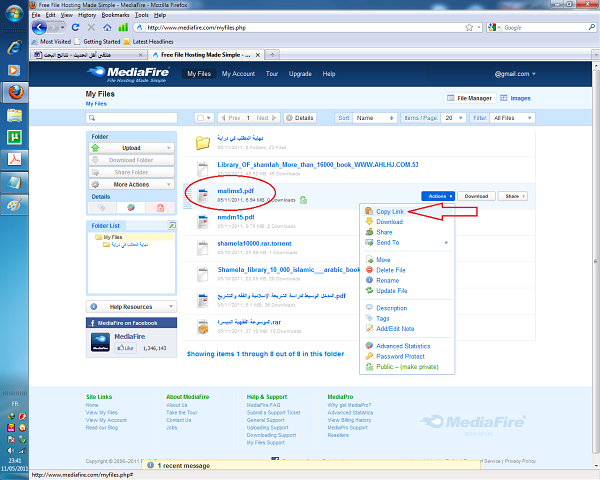
Task: Click the Details button in the toolbar
Action: (300, 118)
